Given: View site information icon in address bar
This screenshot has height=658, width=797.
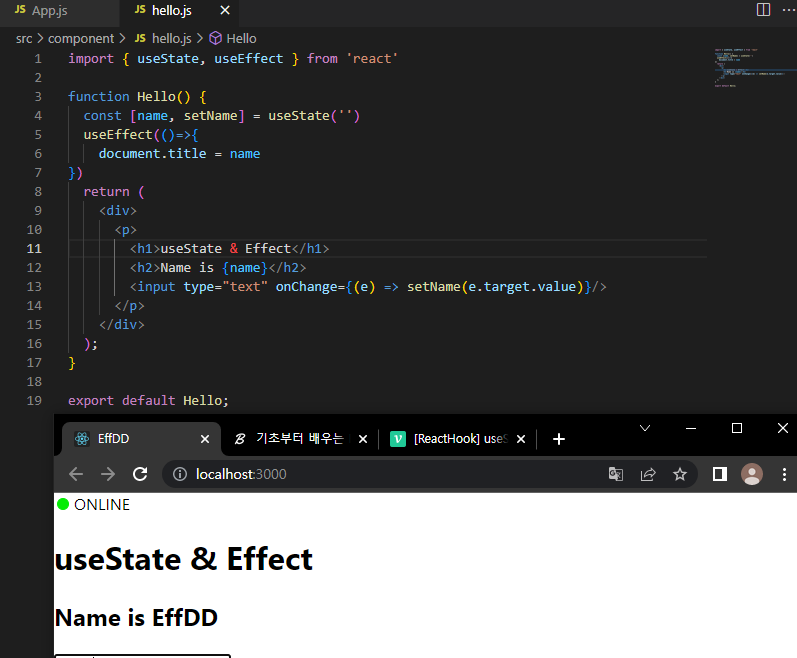Looking at the screenshot, I should 179,474.
